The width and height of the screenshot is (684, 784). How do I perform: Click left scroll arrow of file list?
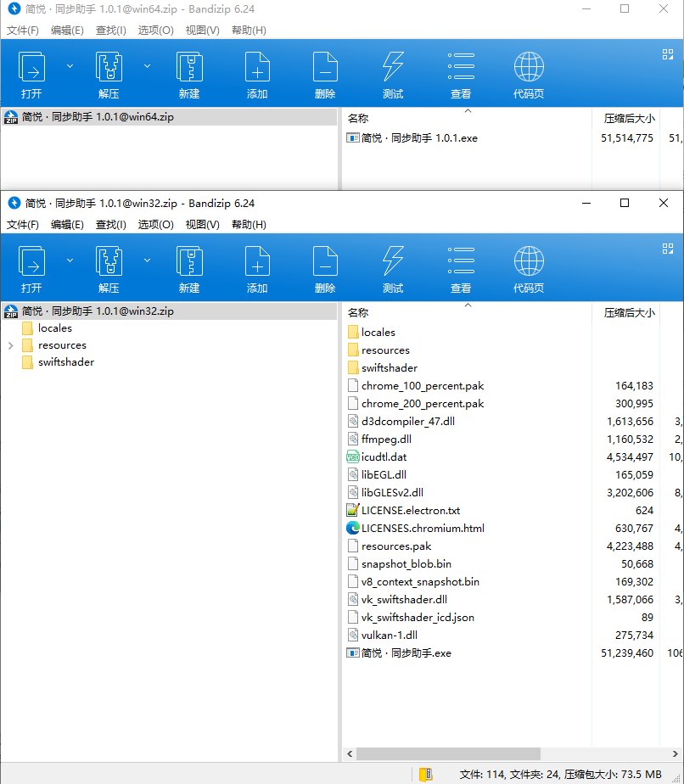coord(350,753)
